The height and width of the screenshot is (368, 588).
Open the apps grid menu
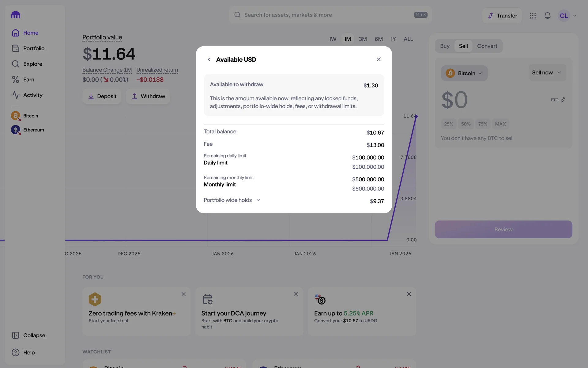pos(533,16)
